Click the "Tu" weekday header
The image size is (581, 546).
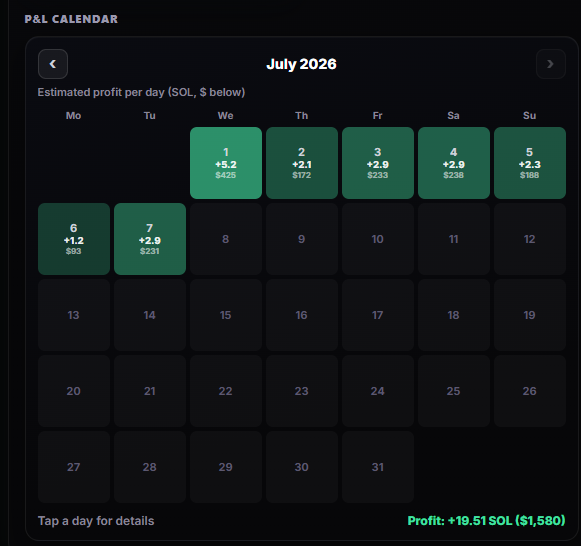150,116
